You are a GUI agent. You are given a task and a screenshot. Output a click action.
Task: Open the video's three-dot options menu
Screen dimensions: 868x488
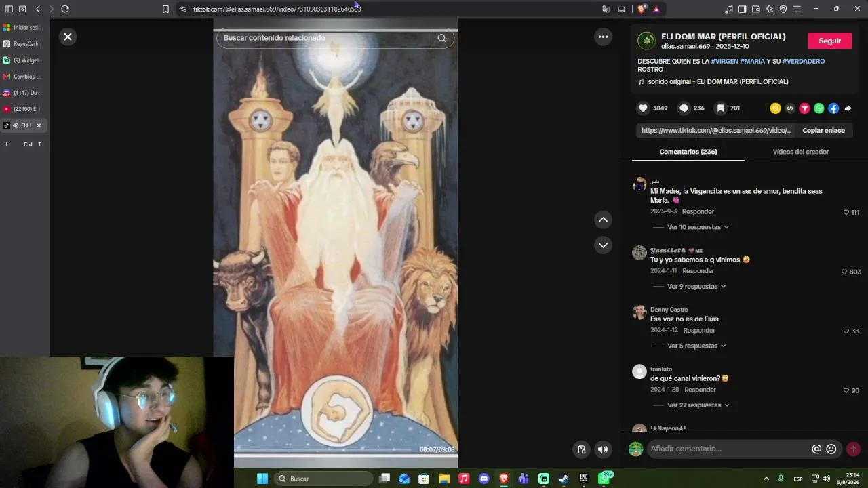pos(603,37)
